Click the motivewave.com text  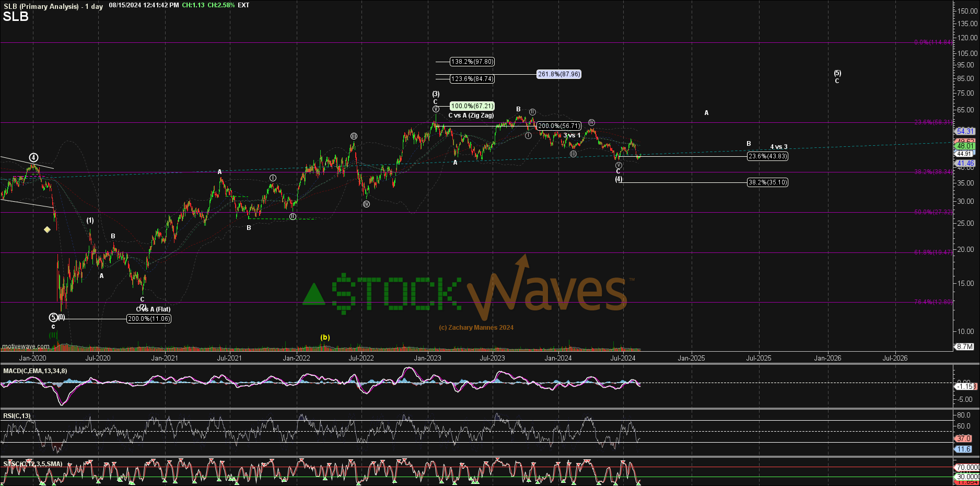coord(26,346)
